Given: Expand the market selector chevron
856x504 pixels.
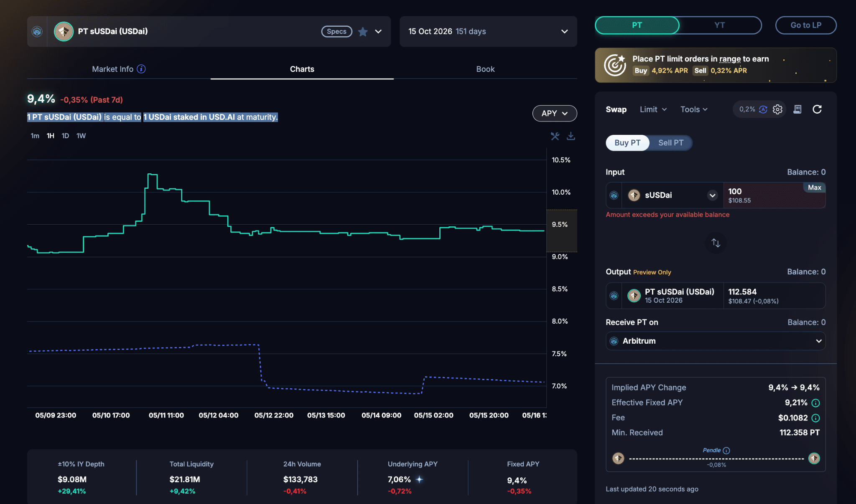Looking at the screenshot, I should coord(378,32).
